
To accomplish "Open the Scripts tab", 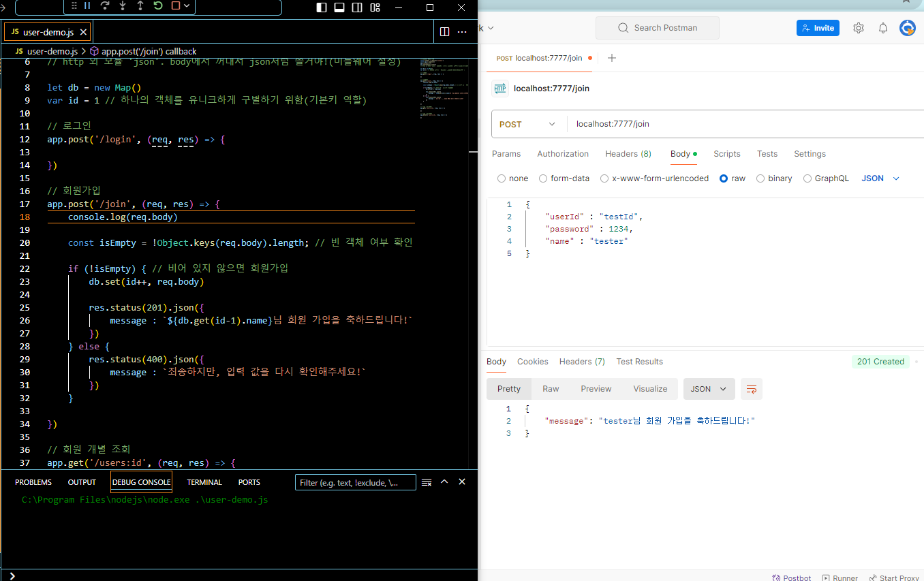I will tap(727, 154).
